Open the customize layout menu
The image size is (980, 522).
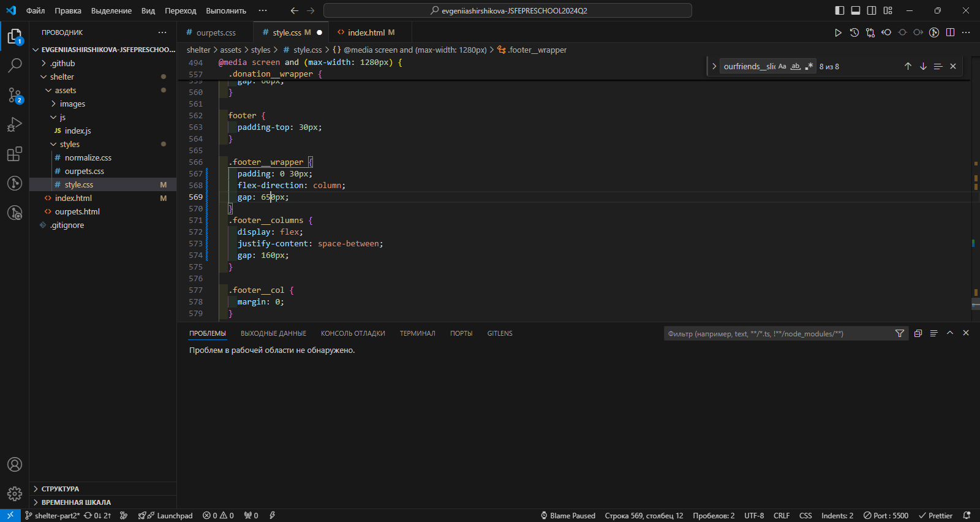click(x=888, y=10)
